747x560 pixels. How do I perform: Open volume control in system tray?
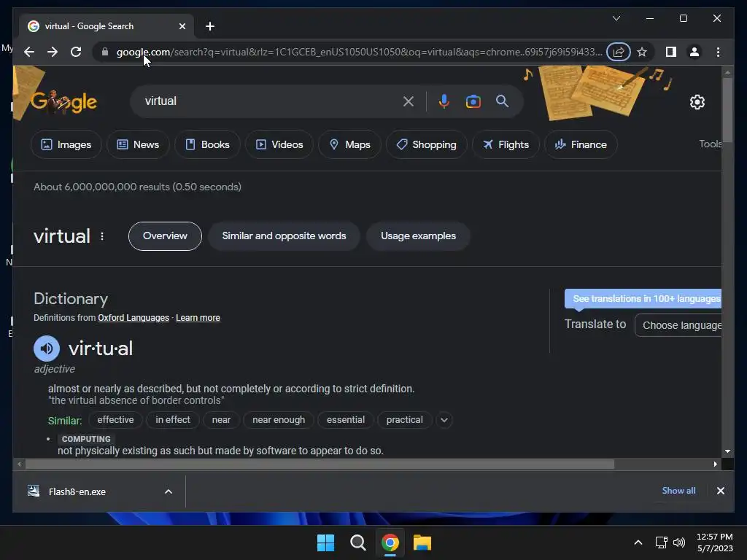tap(679, 542)
